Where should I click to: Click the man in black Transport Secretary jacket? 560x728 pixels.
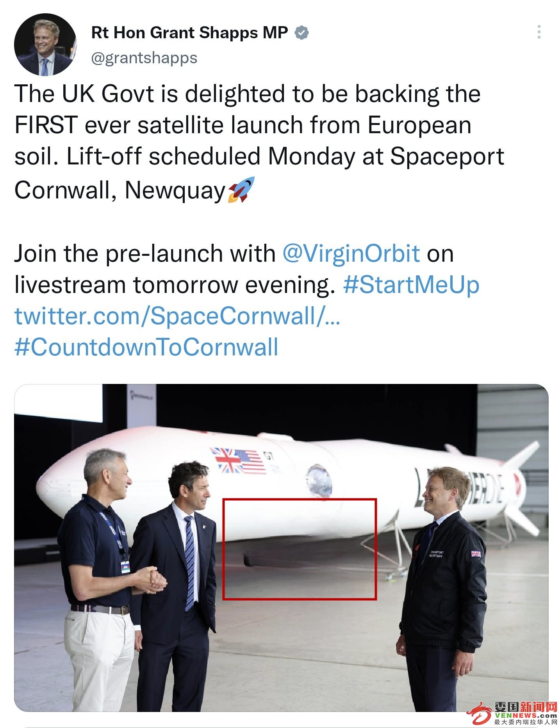coord(443,586)
